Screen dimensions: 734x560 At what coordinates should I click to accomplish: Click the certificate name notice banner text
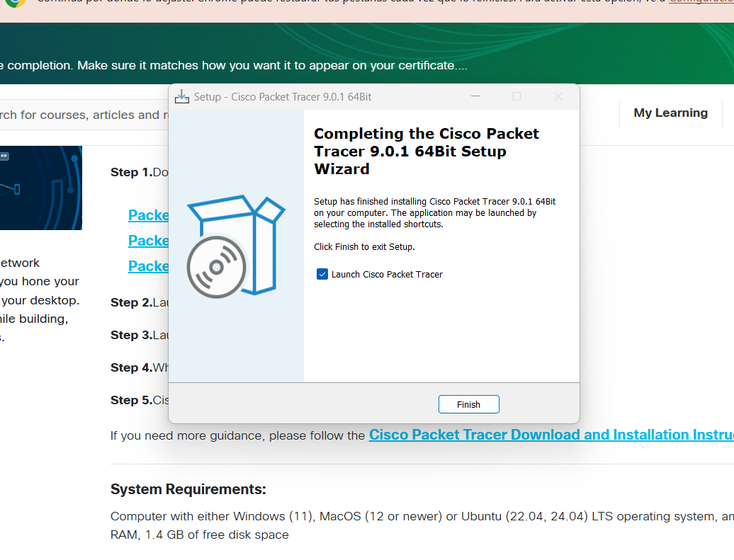click(234, 65)
